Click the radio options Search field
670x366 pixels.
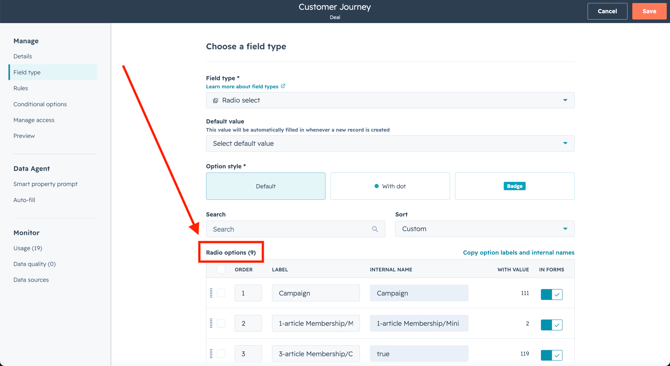coord(295,229)
